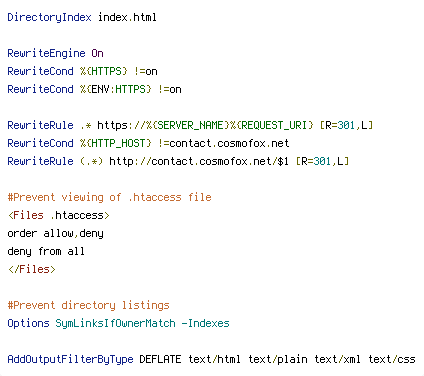424x376 pixels.
Task: Click the 'AddOutputFilterByType' directive
Action: pyautogui.click(x=70, y=359)
